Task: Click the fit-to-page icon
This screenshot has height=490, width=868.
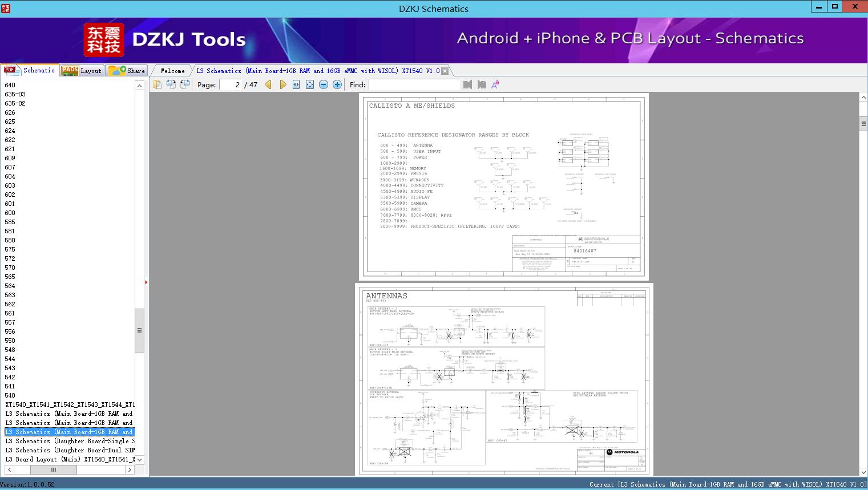Action: pyautogui.click(x=310, y=84)
